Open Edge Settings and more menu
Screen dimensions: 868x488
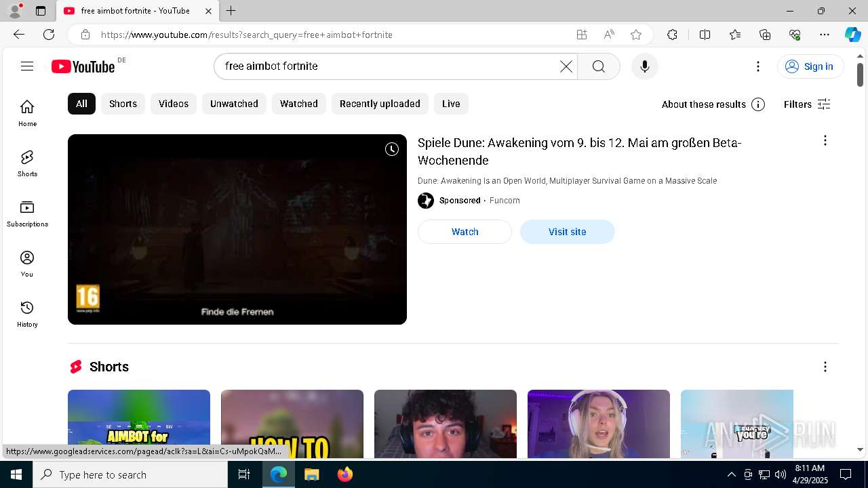pyautogui.click(x=825, y=35)
